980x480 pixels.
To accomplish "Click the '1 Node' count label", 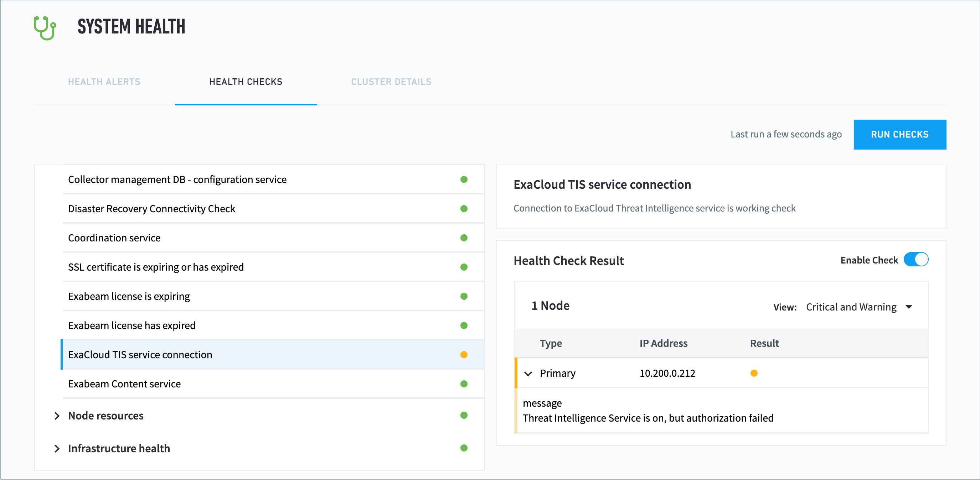I will (550, 306).
